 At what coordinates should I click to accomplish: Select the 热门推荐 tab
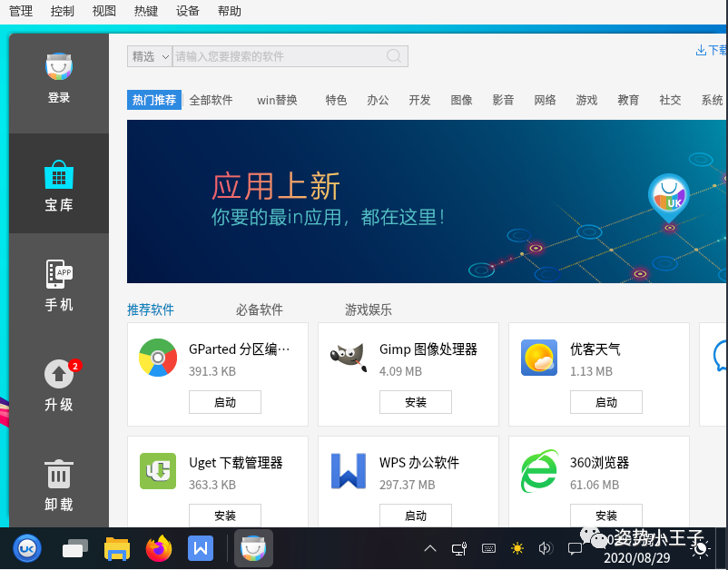154,100
